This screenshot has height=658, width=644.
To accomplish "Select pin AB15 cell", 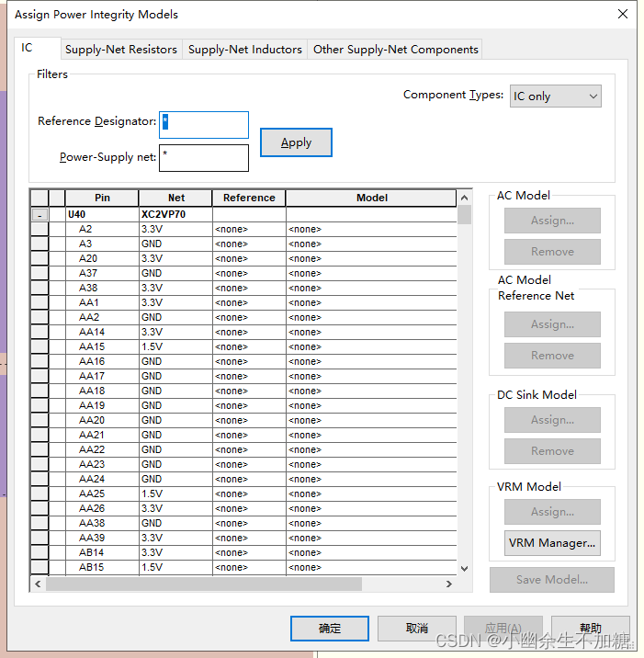I will (x=102, y=567).
